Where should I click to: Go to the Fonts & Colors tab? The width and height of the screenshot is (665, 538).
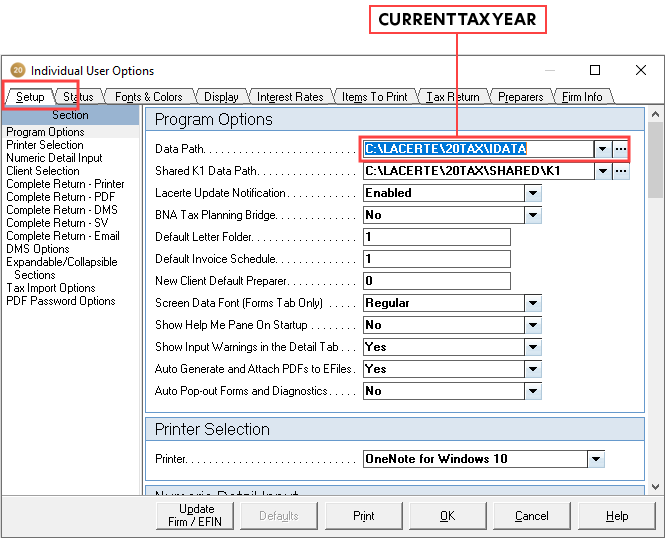[x=148, y=97]
